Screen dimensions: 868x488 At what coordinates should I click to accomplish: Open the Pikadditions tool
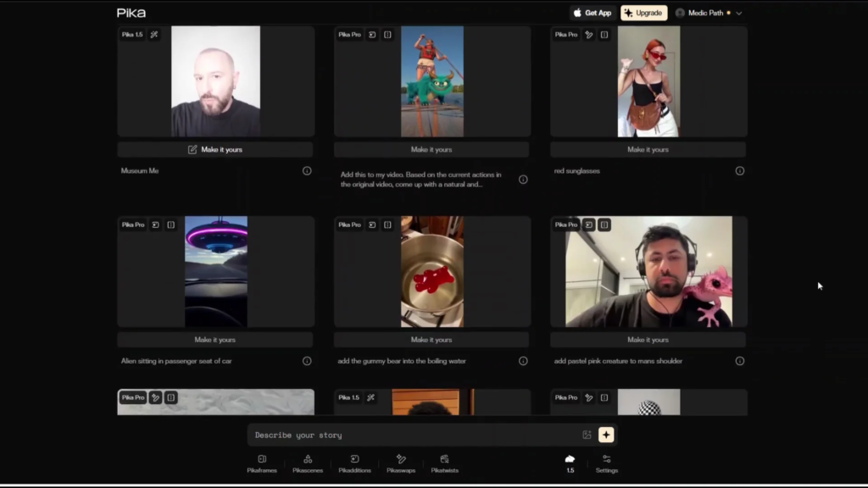[x=354, y=463]
